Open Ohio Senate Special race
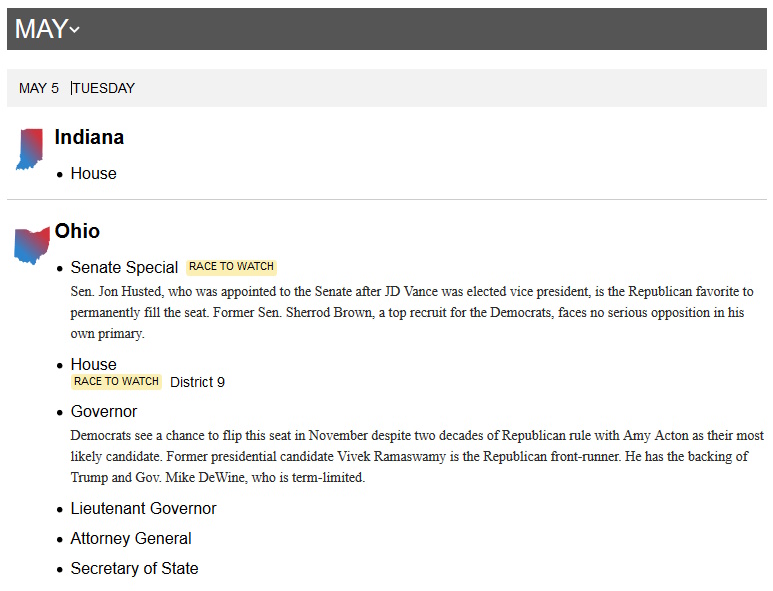The width and height of the screenshot is (773, 591). pos(124,267)
